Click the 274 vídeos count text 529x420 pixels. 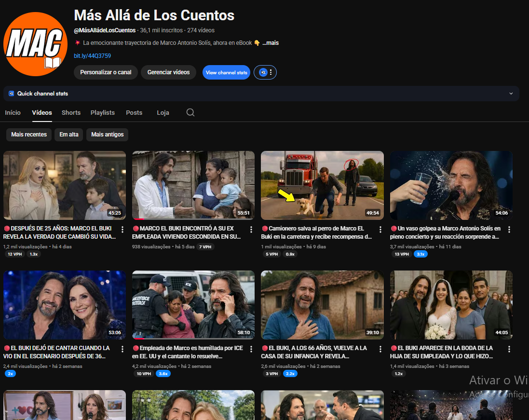[x=201, y=30]
